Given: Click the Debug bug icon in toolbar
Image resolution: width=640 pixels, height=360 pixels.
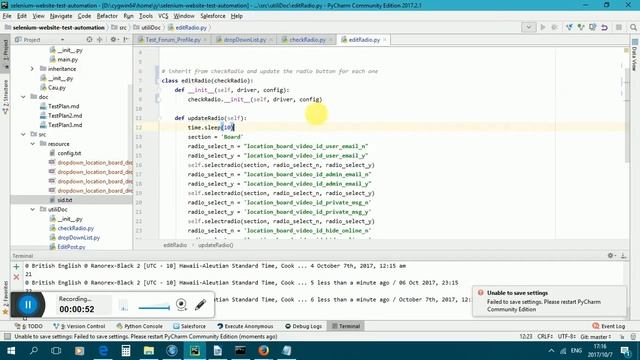Looking at the screenshot, I should tap(555, 27).
